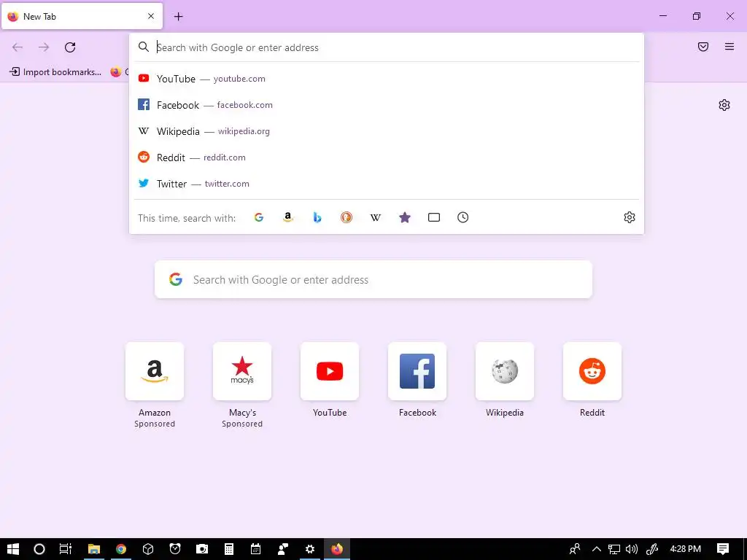
Task: Search open tabs using tabs icon
Action: pyautogui.click(x=434, y=217)
